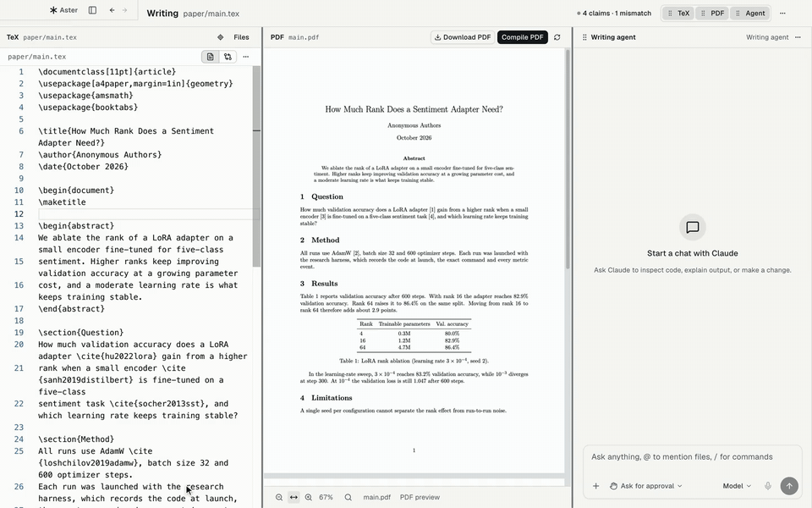Open Writing agent panel more options

798,37
